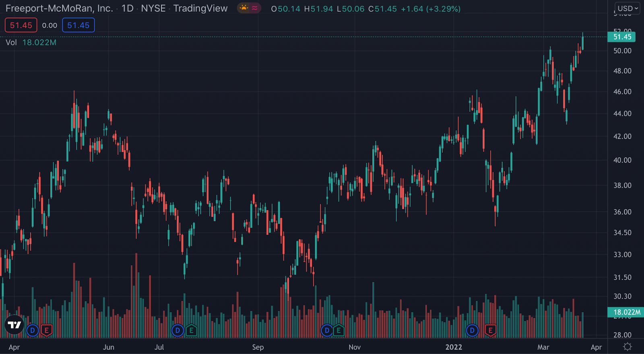Click the 18.022M volume label on the price axis
Screen dimensions: 644x354
pos(626,312)
